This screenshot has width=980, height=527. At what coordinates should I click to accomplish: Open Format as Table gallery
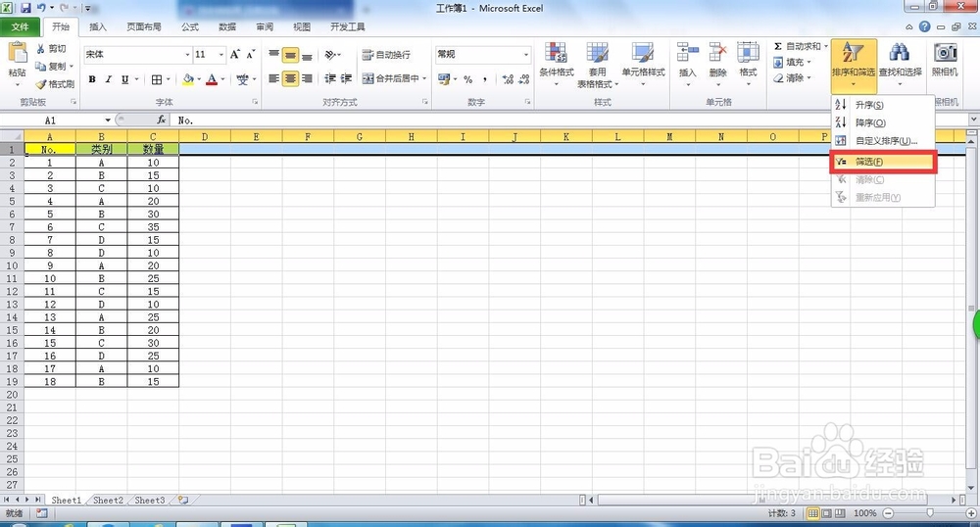tap(597, 65)
